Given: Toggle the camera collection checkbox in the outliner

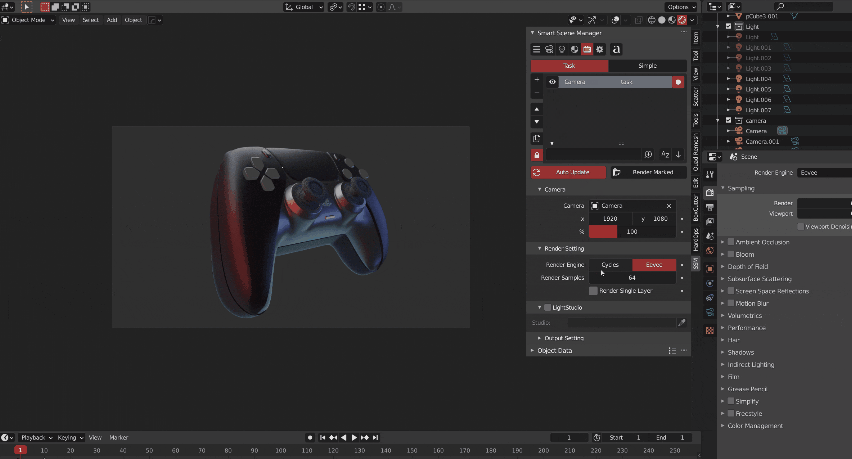Looking at the screenshot, I should click(x=729, y=121).
